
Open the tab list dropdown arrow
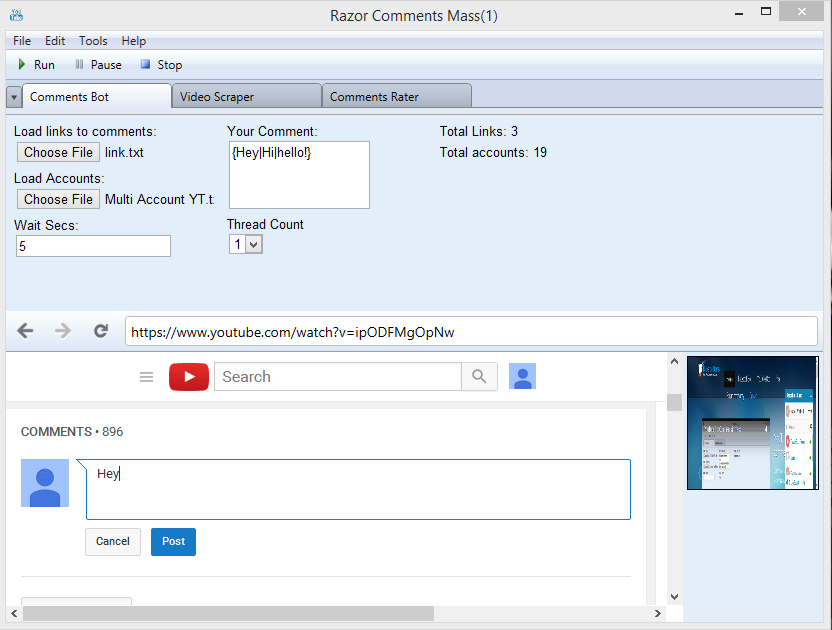click(x=14, y=97)
